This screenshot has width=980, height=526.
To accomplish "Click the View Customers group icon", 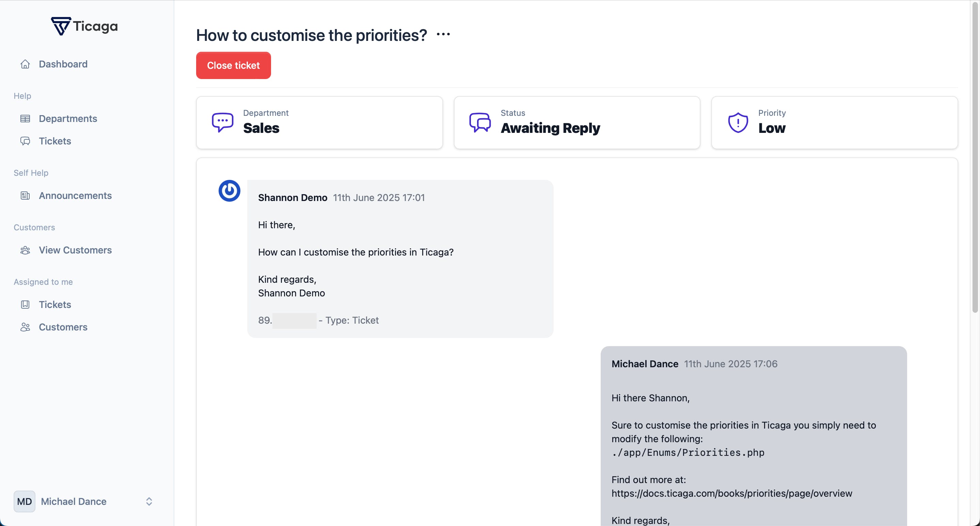I will pos(25,250).
